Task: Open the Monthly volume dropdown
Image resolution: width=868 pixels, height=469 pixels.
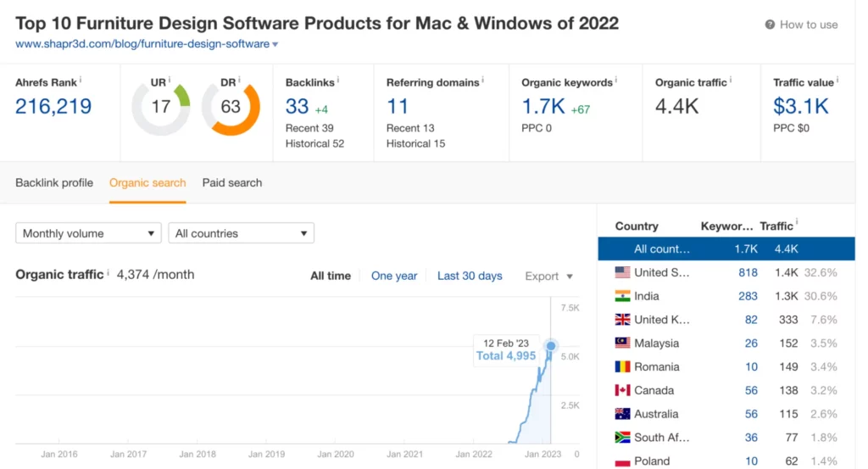Action: coord(88,233)
